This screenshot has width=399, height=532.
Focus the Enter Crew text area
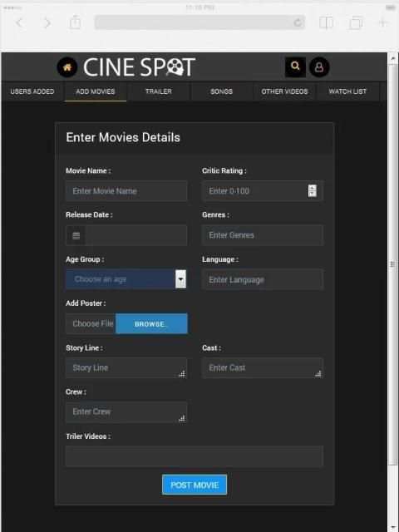(126, 412)
